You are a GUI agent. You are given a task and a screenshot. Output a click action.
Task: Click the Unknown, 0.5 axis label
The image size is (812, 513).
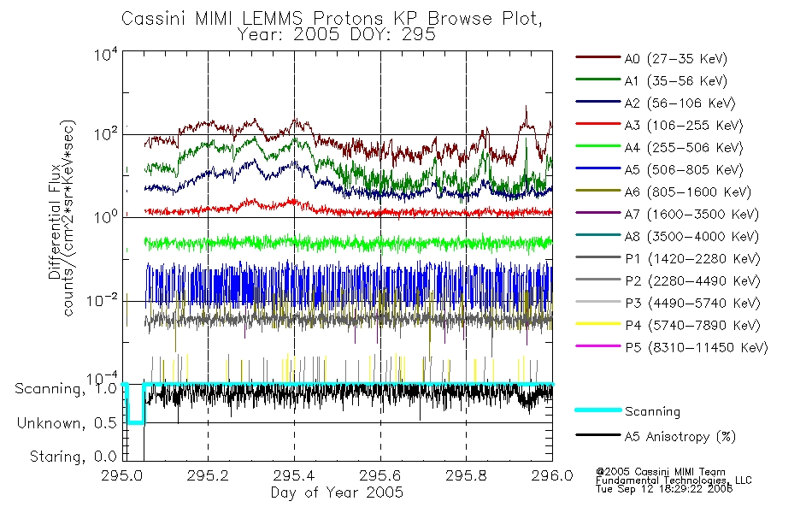[67, 423]
